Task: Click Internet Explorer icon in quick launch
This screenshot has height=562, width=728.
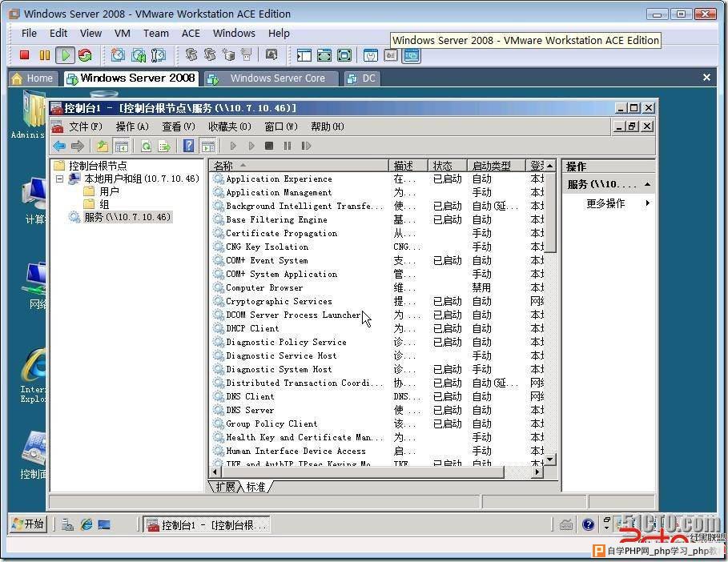Action: (86, 524)
